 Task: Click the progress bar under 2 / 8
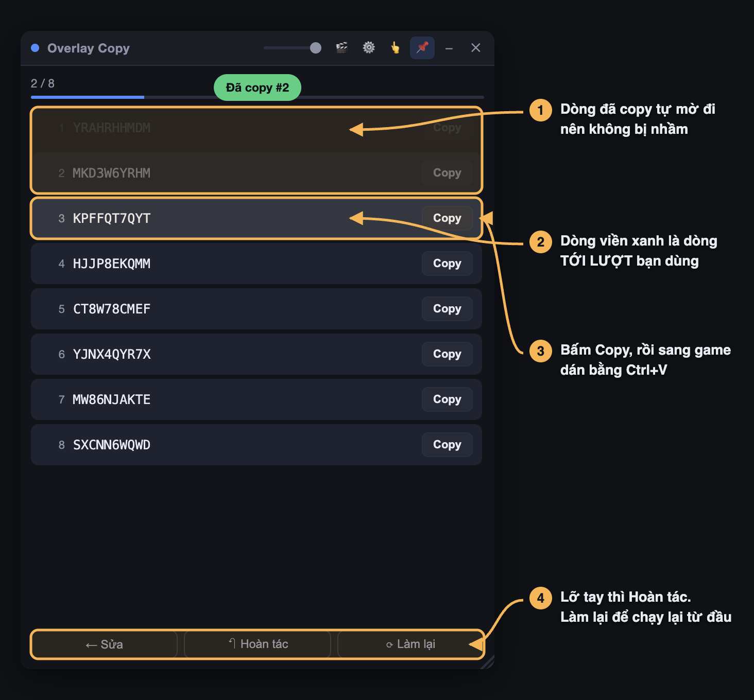tap(258, 97)
